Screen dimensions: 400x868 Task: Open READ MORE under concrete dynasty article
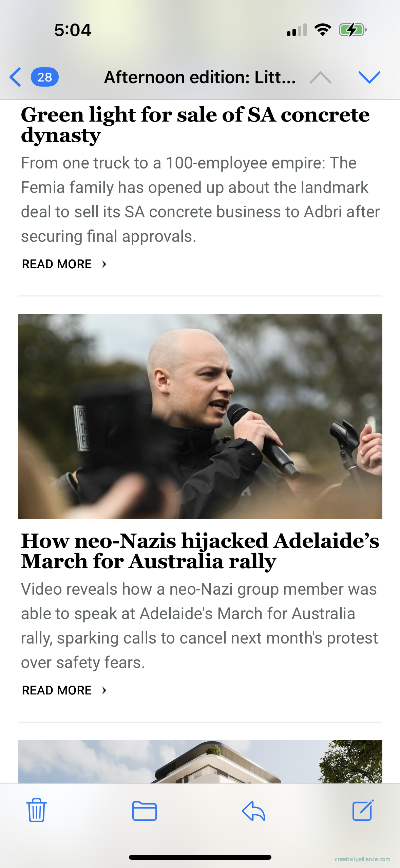point(57,264)
